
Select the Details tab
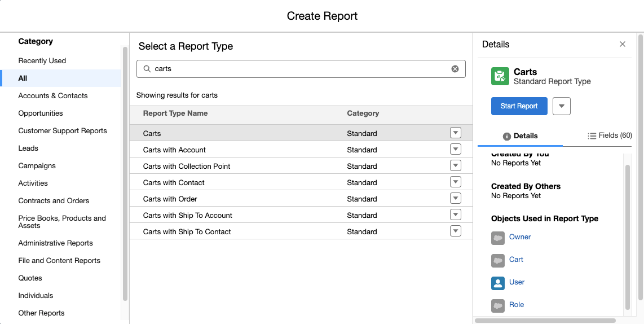click(x=520, y=135)
